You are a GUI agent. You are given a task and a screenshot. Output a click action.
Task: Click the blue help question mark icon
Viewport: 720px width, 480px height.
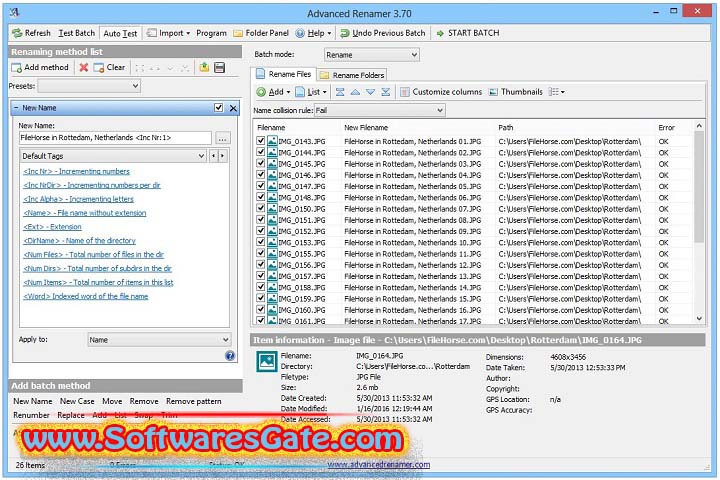pyautogui.click(x=230, y=356)
